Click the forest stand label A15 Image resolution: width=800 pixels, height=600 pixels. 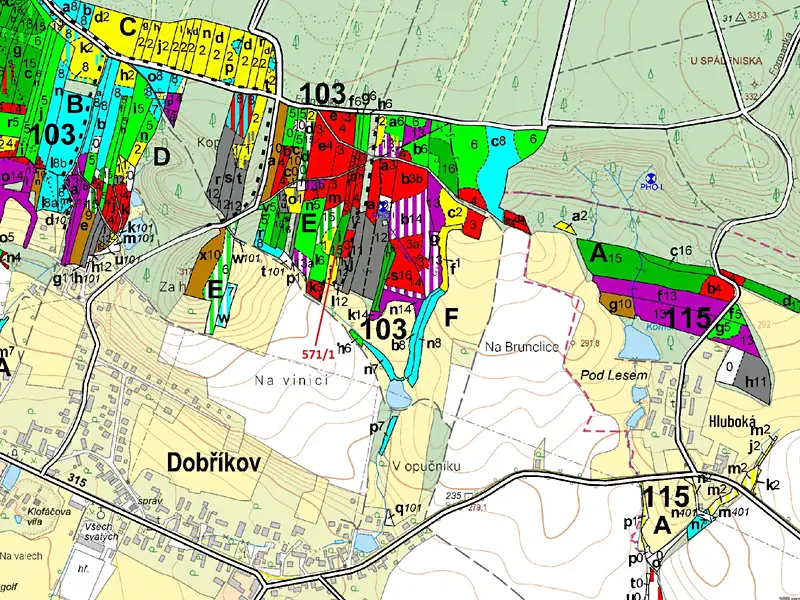point(606,254)
